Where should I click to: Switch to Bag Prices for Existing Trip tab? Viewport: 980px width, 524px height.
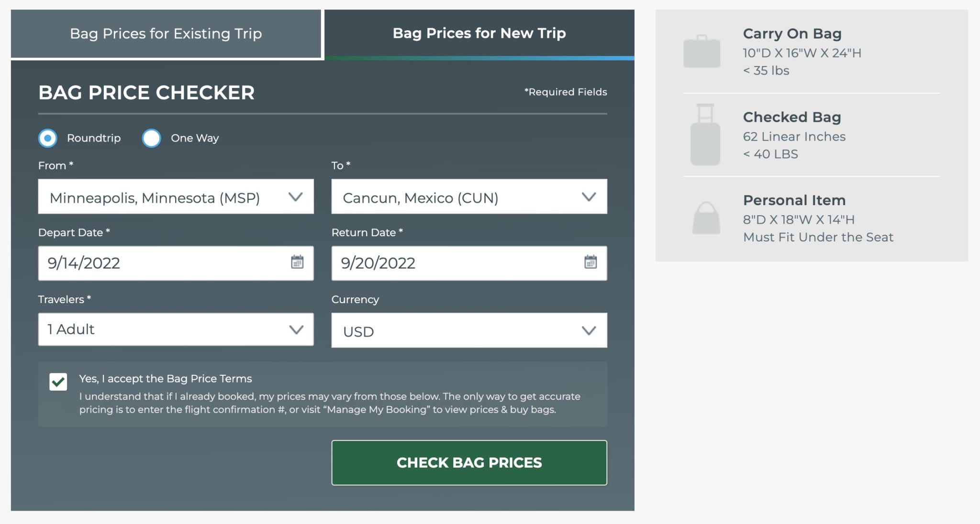pyautogui.click(x=166, y=33)
